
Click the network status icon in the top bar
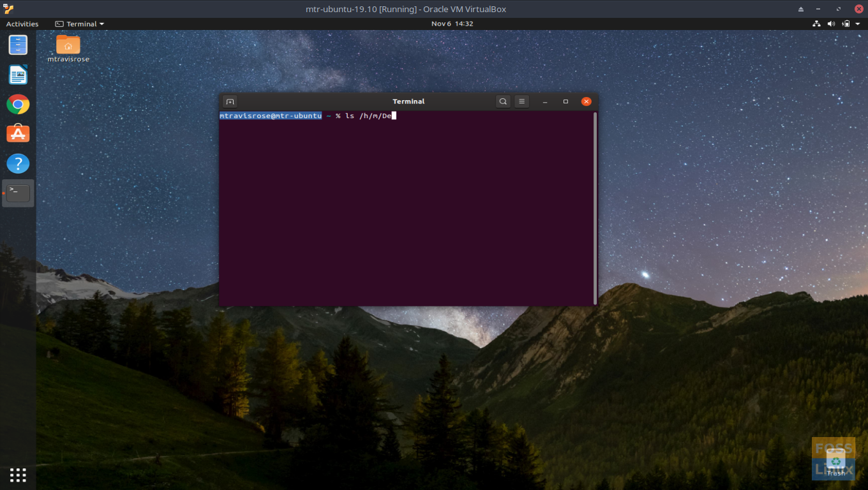(x=816, y=24)
